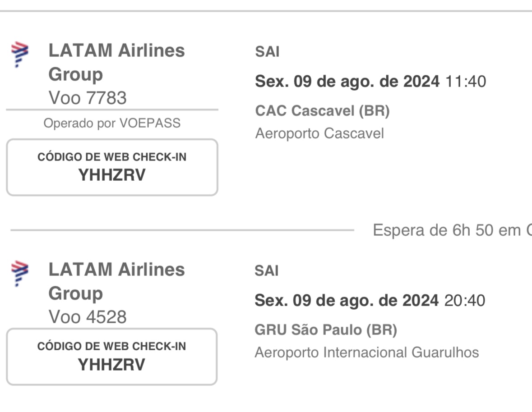Click 'YHHZRV' code under flight 4528
This screenshot has width=532, height=412.
pos(111,365)
